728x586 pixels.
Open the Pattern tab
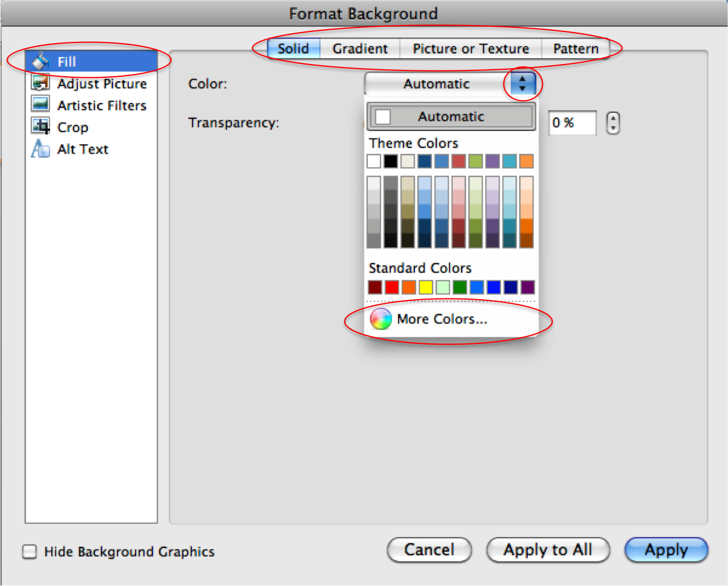(x=575, y=49)
